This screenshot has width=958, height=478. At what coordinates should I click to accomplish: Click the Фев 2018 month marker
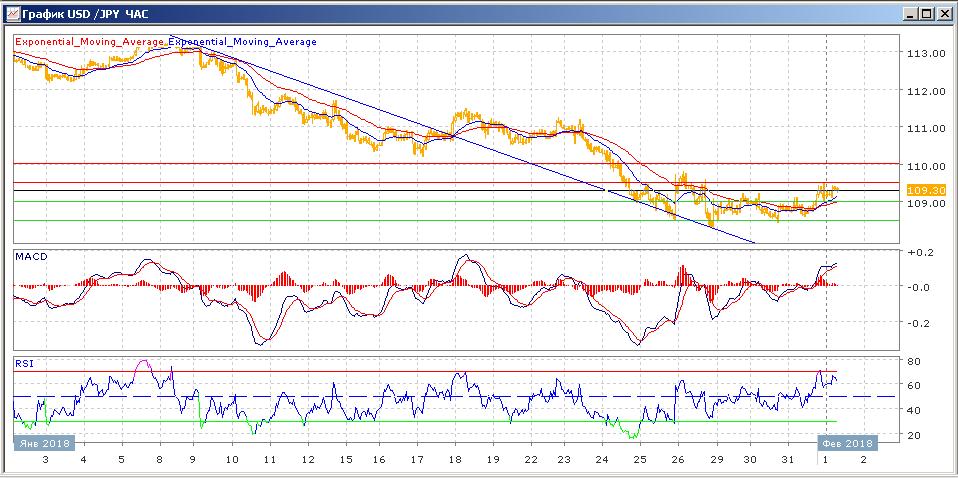click(848, 442)
